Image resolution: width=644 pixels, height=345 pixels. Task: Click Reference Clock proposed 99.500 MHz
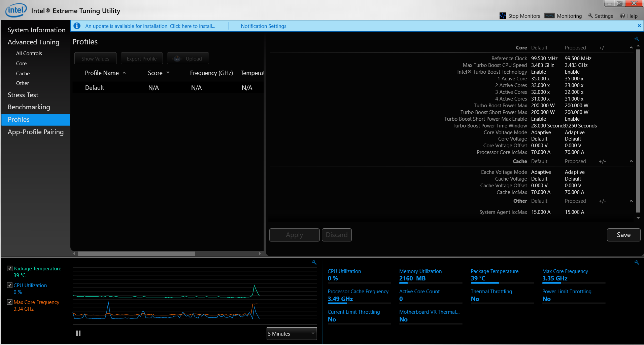578,59
